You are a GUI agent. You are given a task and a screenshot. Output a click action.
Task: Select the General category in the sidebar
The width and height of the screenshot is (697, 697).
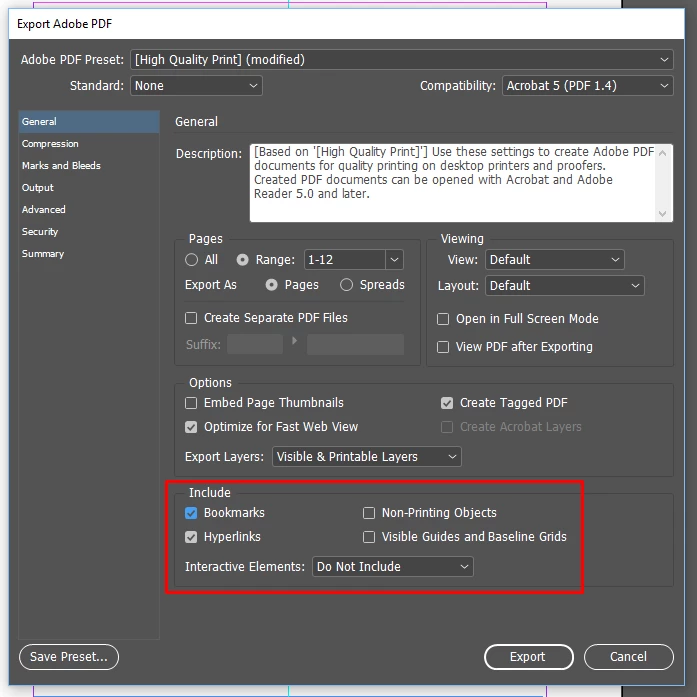[x=89, y=122]
